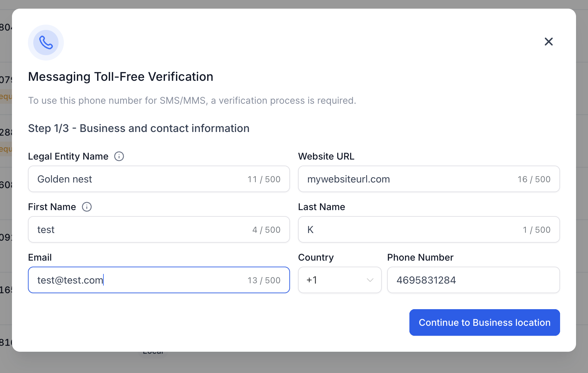The image size is (588, 373).
Task: Click Continue to Business location button
Action: point(485,322)
